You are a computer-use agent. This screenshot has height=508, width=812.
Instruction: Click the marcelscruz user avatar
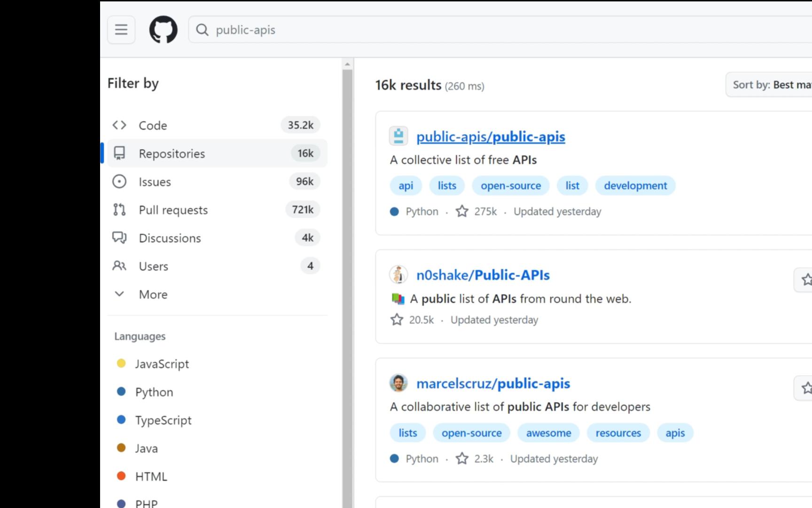[398, 383]
